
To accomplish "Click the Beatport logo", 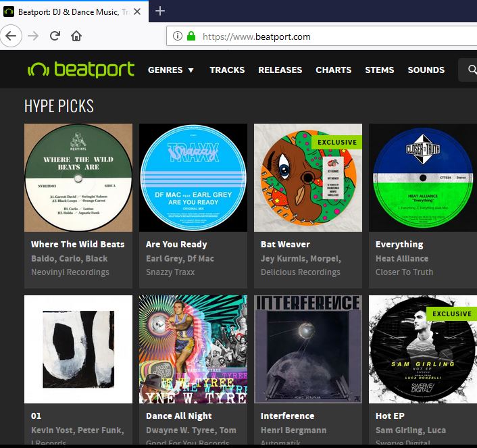I will click(x=81, y=70).
